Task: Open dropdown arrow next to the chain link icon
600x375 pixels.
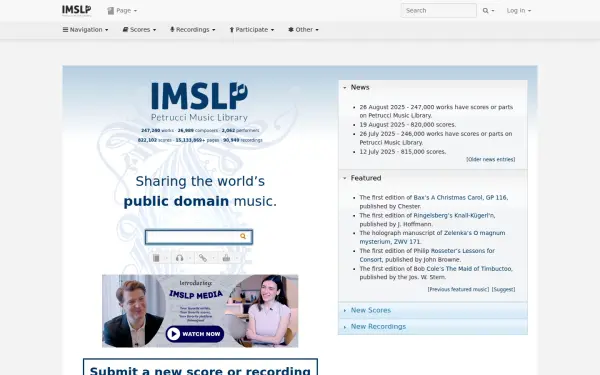Action: [x=214, y=258]
